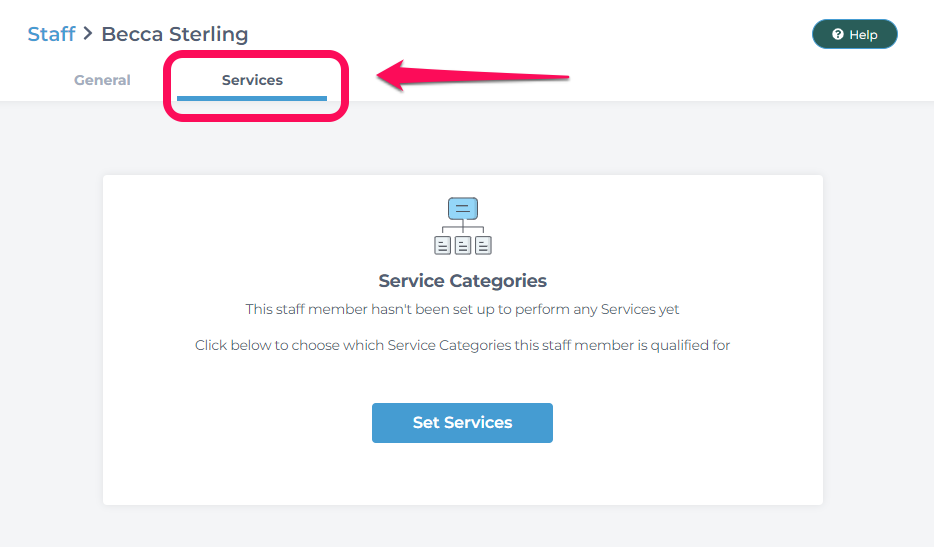Click the breadcrumb chevron after Staff
This screenshot has height=547, width=934.
(x=88, y=33)
